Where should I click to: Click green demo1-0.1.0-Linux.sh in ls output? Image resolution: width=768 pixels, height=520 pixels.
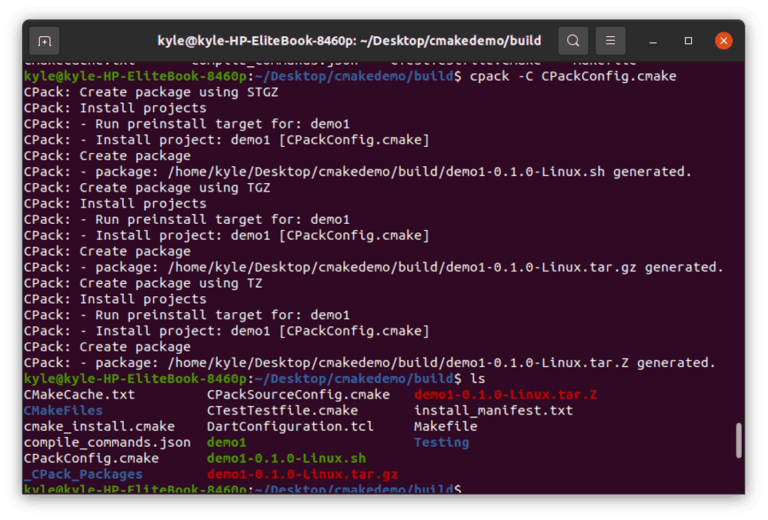coord(286,458)
